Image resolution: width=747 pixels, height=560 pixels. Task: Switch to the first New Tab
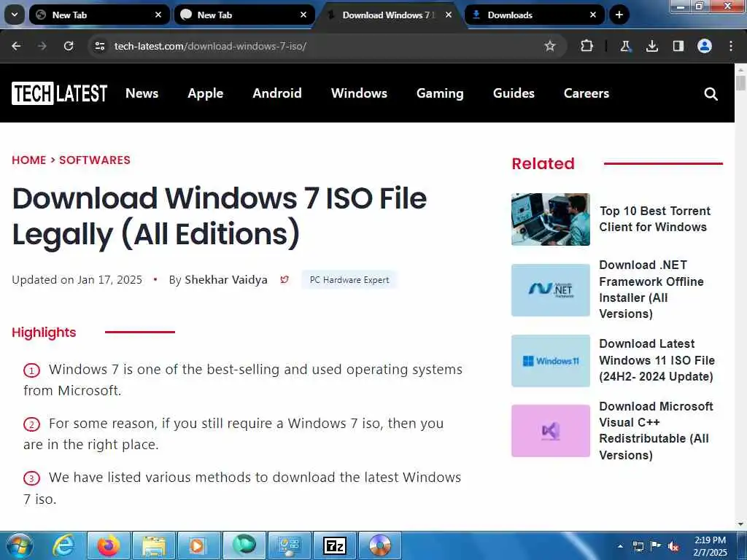[98, 15]
